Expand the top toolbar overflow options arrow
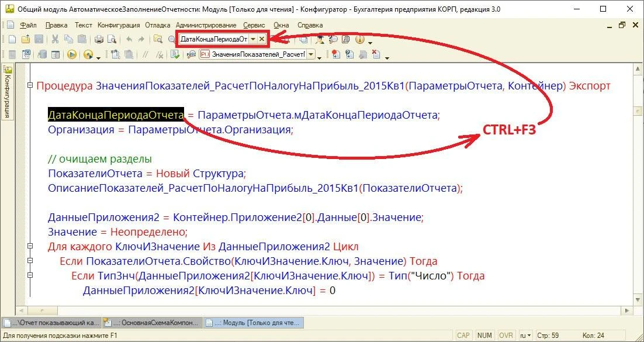The width and height of the screenshot is (644, 342). [371, 42]
